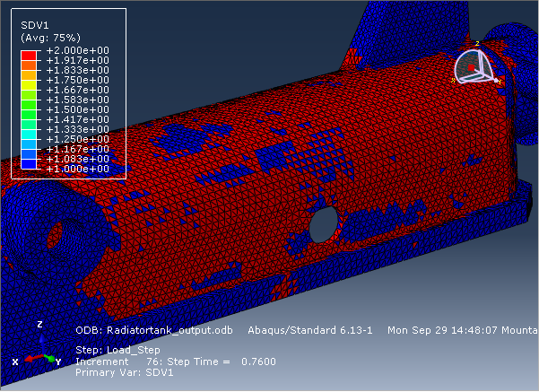Image resolution: width=539 pixels, height=392 pixels.
Task: Click the Primary Var: SDV1 text
Action: pyautogui.click(x=125, y=373)
